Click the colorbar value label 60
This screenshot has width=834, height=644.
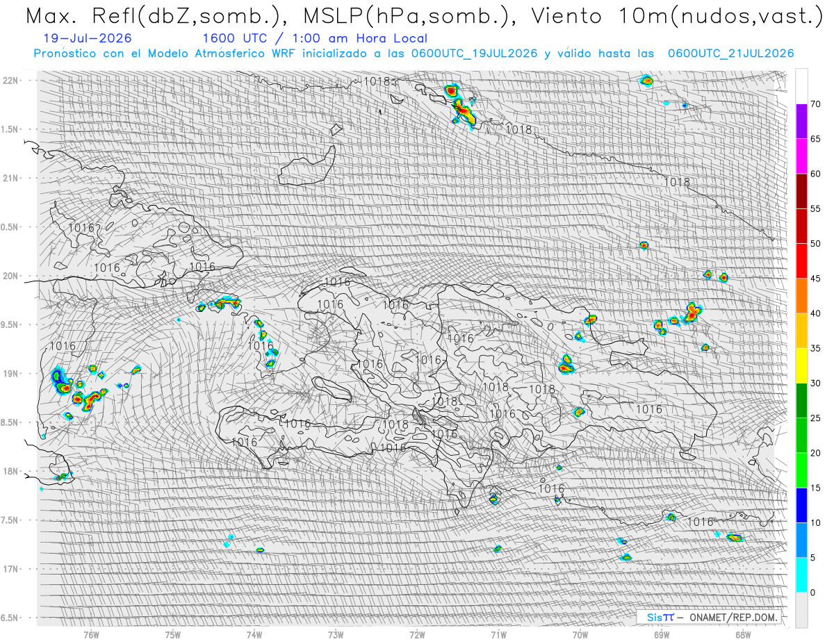815,174
